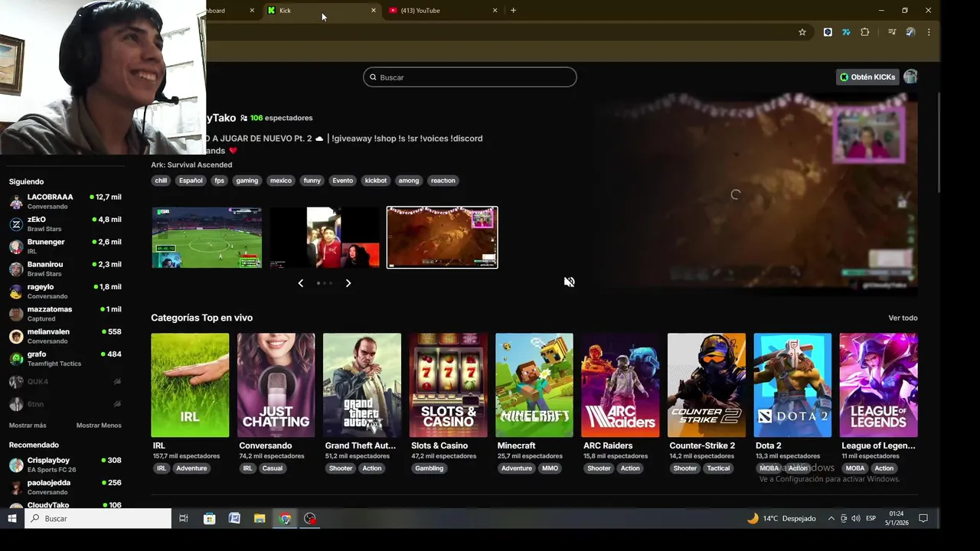The height and width of the screenshot is (551, 980).
Task: Open the Just Chatting category card
Action: pyautogui.click(x=276, y=385)
